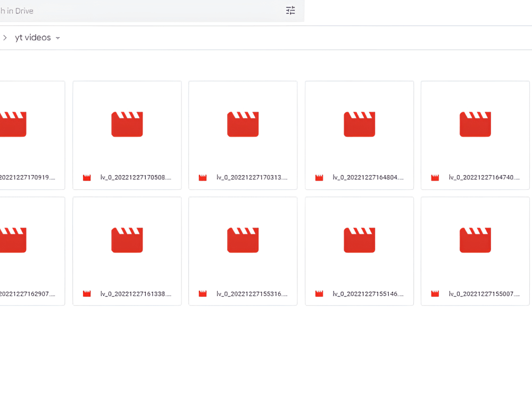Click small video icon beside lv_0_20221227164740
The image size is (532, 399).
[435, 178]
